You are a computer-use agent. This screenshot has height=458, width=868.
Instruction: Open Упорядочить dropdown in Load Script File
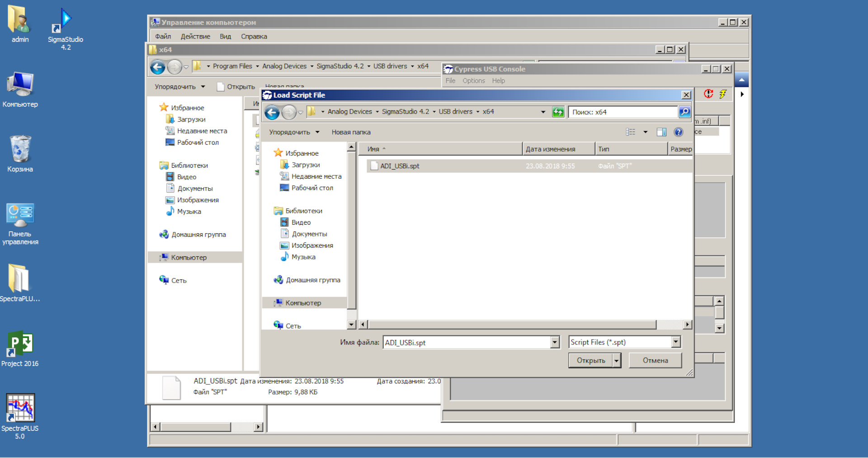point(294,132)
